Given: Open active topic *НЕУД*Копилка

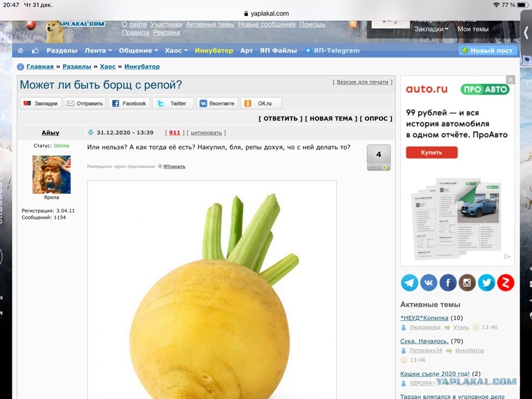Looking at the screenshot, I should (x=424, y=318).
